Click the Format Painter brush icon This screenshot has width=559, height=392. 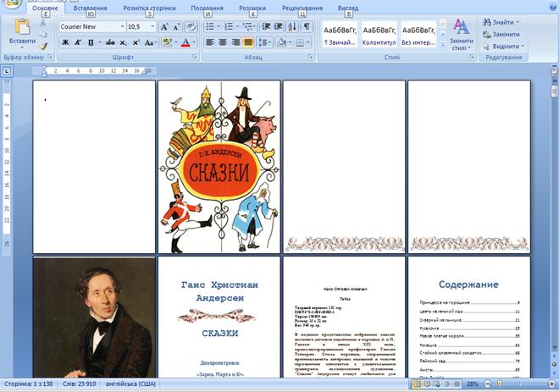43,47
